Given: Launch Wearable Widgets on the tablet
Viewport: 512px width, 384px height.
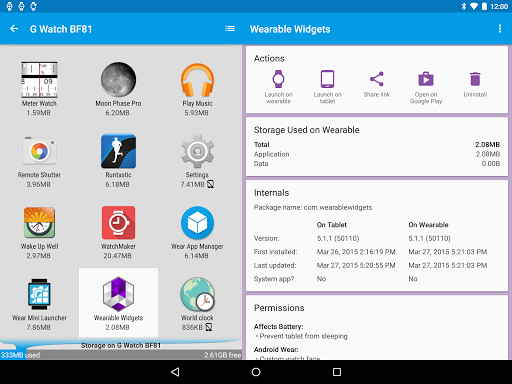Looking at the screenshot, I should tap(327, 87).
